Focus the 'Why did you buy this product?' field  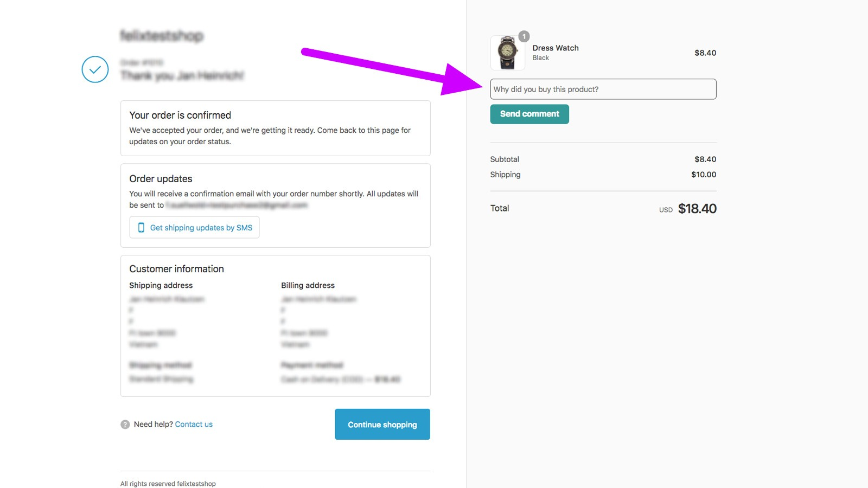(x=603, y=89)
